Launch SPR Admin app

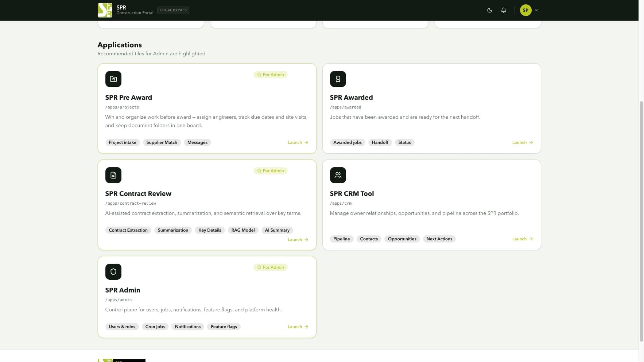point(298,327)
